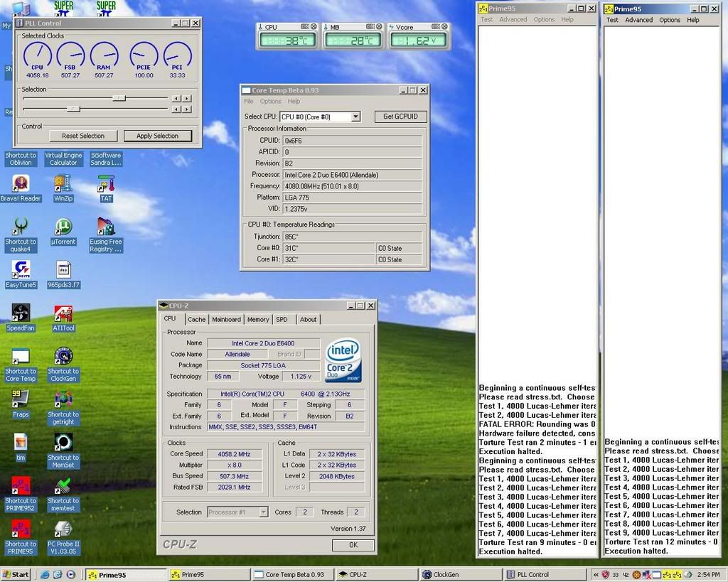
Task: Click the Apply Selection button
Action: click(157, 136)
